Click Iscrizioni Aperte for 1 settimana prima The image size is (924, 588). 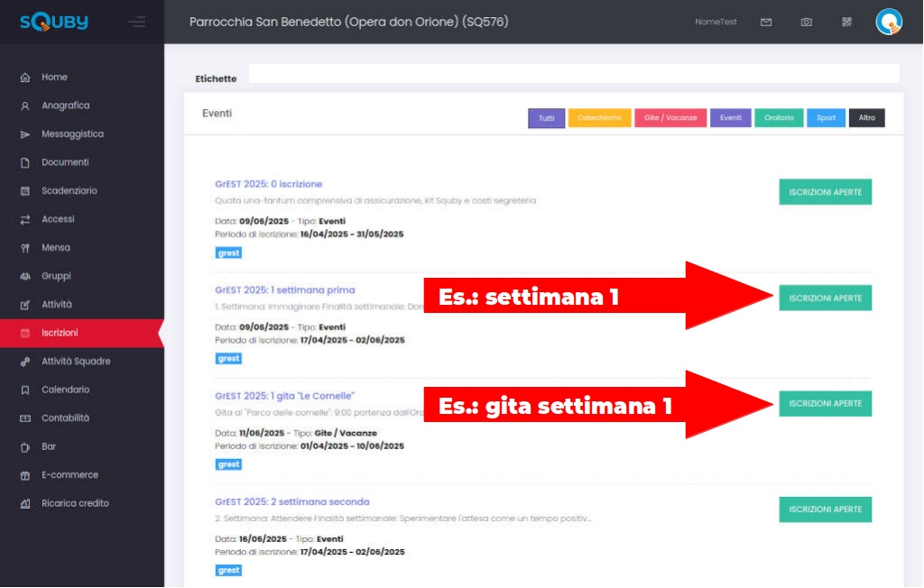[x=825, y=299]
